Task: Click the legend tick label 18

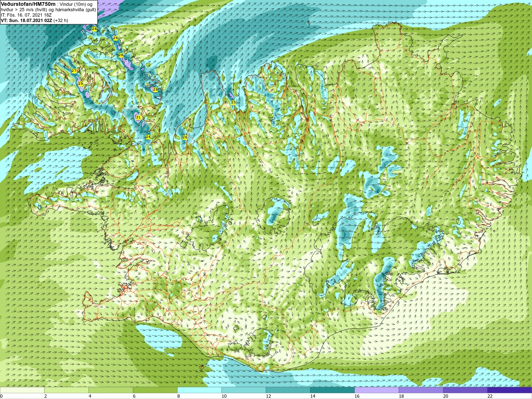Action: pyautogui.click(x=401, y=396)
